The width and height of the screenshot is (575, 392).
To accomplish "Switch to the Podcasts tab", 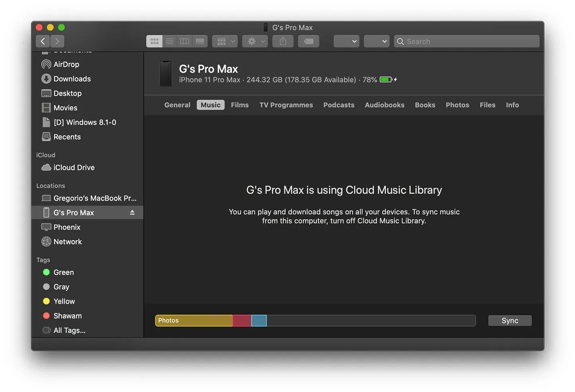I will point(339,105).
